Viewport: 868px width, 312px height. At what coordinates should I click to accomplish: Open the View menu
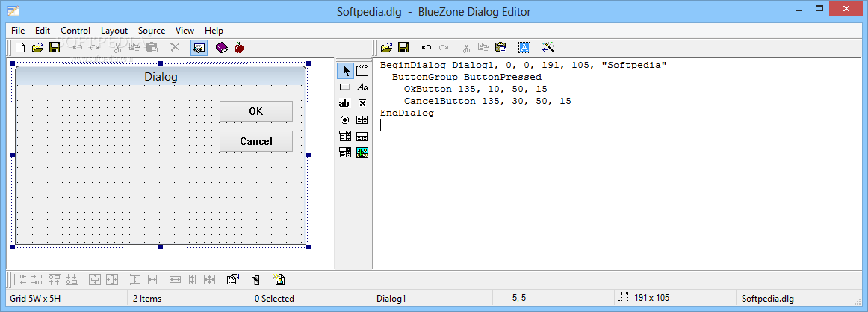click(185, 31)
